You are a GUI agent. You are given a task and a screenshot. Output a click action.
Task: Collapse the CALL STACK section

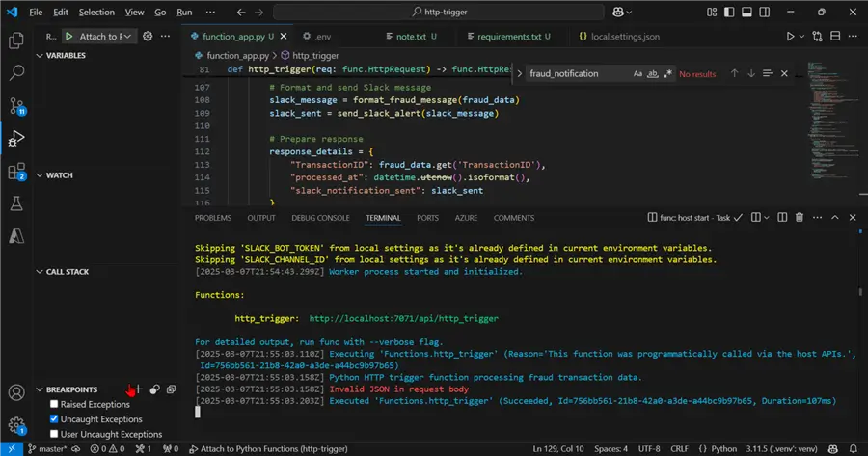click(40, 272)
